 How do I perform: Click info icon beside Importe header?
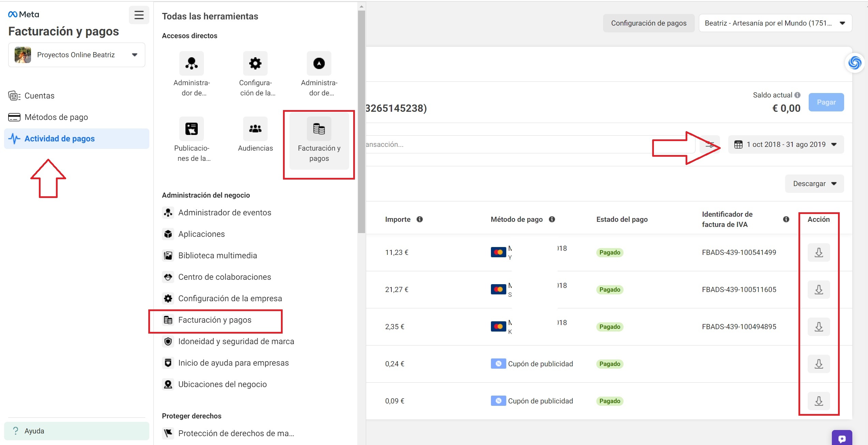point(420,219)
